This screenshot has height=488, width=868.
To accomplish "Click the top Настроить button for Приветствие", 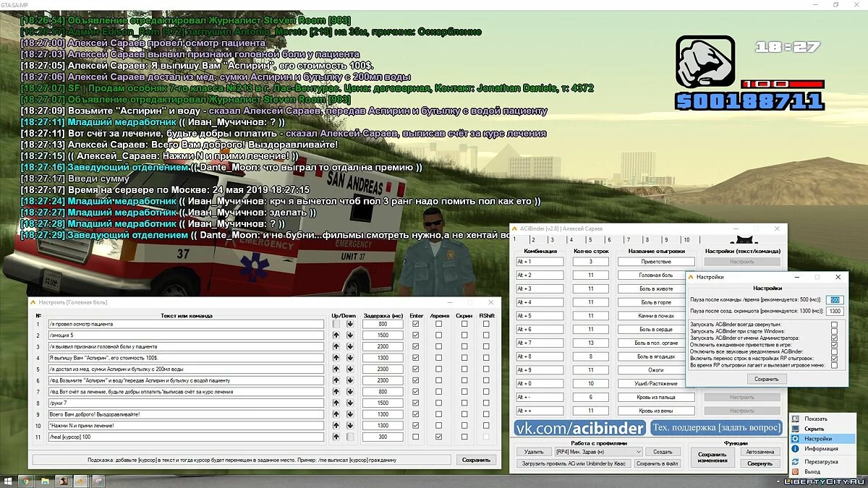I will 742,262.
